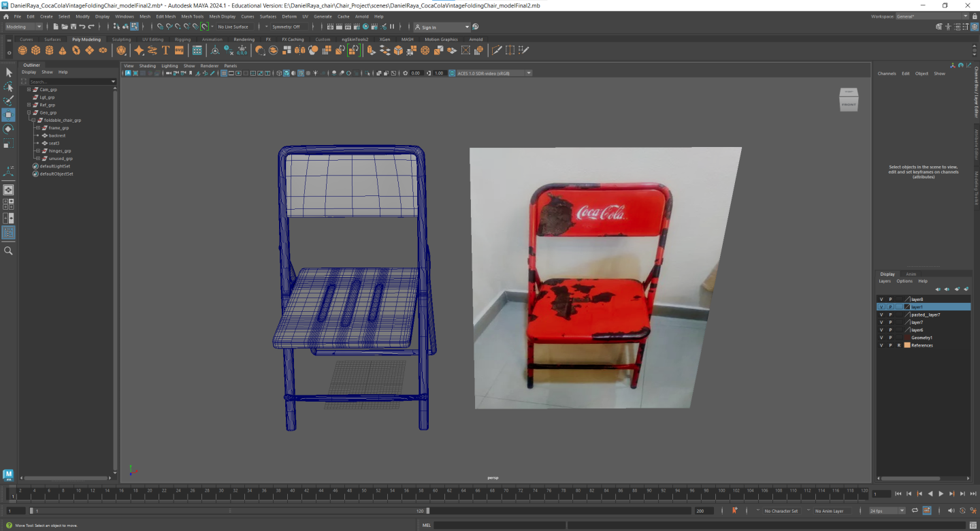Viewport: 980px width, 531px height.
Task: Open the Mesh Tools menu
Action: 193,16
